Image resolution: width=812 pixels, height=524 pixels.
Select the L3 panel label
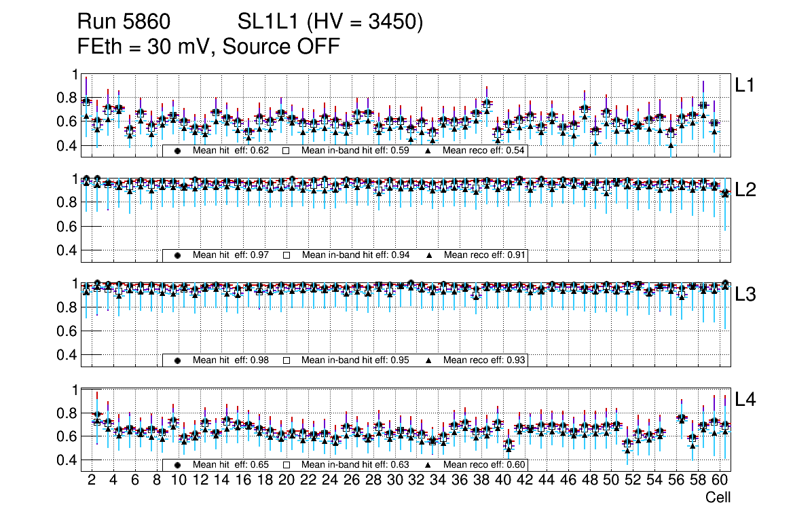click(x=746, y=295)
